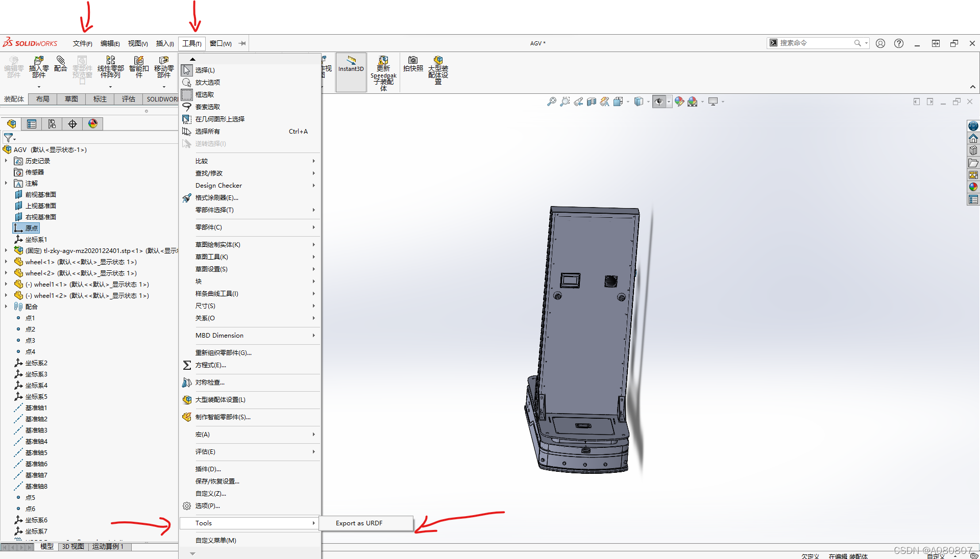
Task: Toggle the 框选取 box selection option
Action: [204, 94]
